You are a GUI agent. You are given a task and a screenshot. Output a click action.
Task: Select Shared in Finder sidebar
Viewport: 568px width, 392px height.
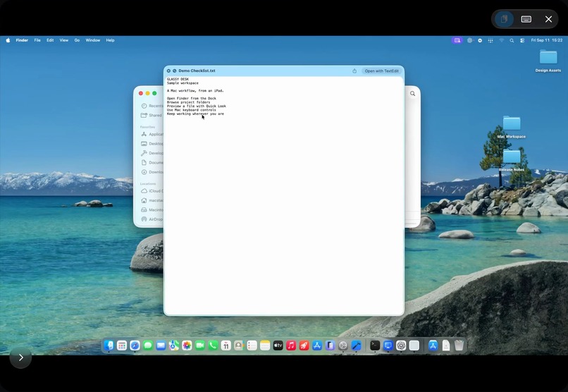click(152, 115)
